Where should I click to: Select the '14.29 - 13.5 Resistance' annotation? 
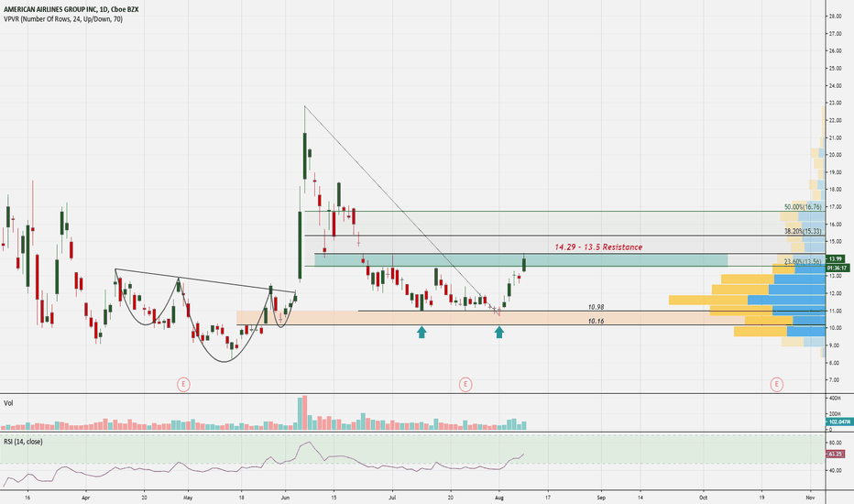598,247
